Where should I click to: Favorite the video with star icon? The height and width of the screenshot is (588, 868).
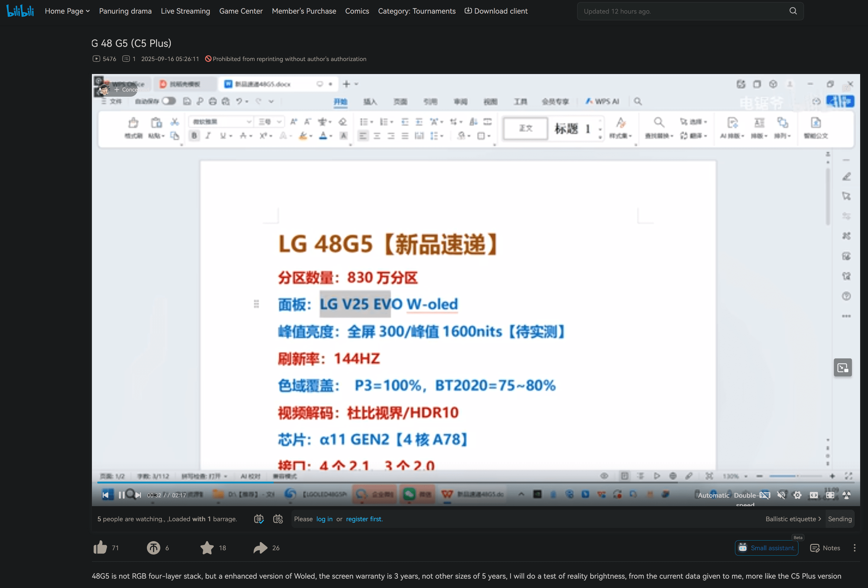(x=207, y=548)
